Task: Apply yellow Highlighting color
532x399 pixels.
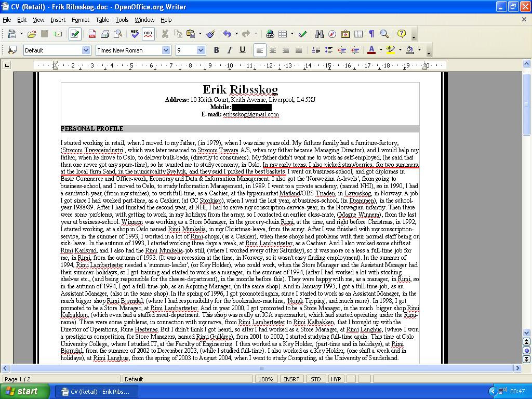Action: point(391,50)
